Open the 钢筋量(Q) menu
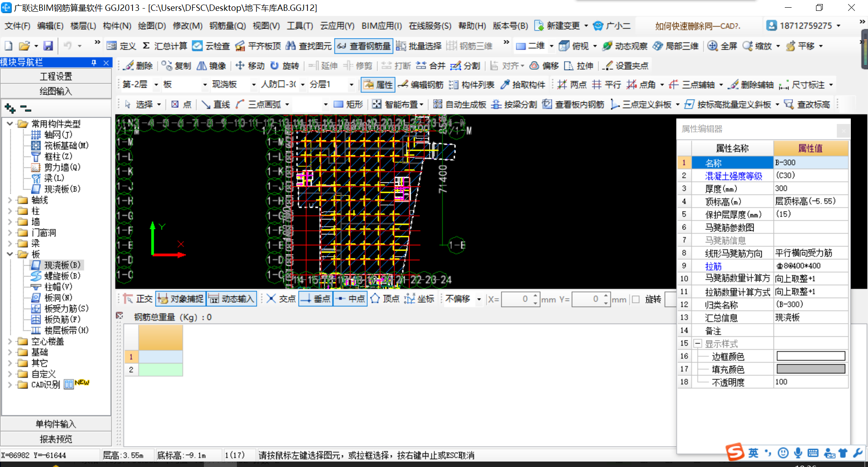 pos(227,26)
